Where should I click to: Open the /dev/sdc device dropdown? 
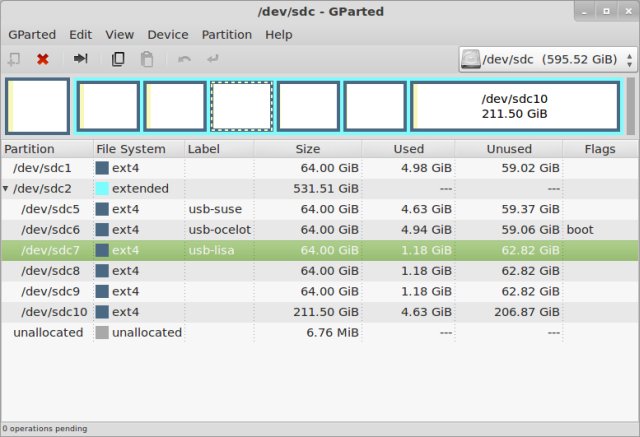[x=547, y=60]
